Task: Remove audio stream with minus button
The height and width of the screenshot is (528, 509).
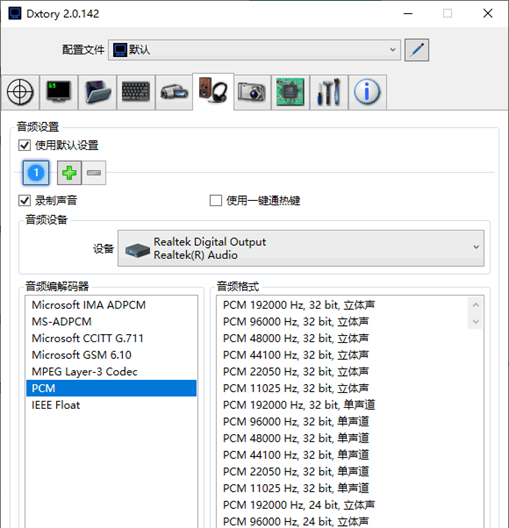Action: coord(94,173)
